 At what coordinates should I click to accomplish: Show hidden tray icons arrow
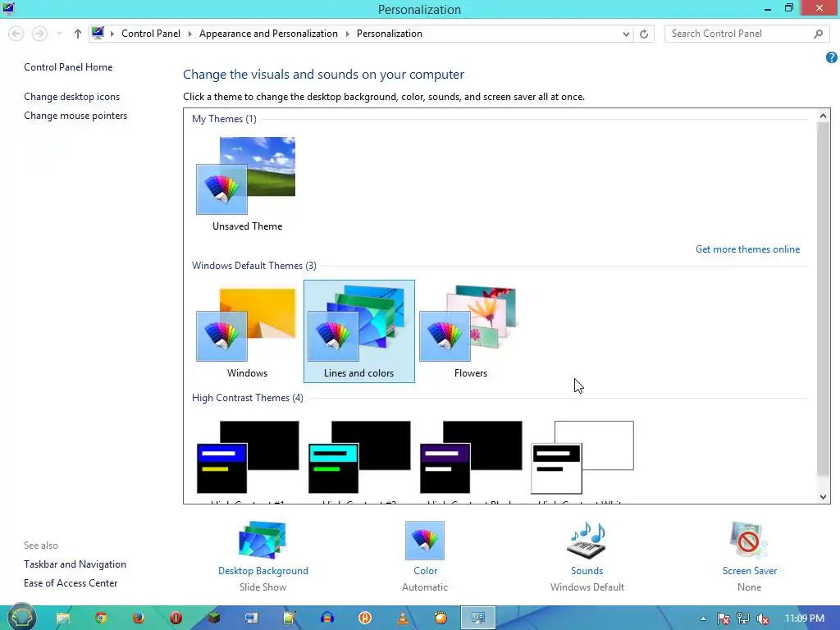(703, 619)
